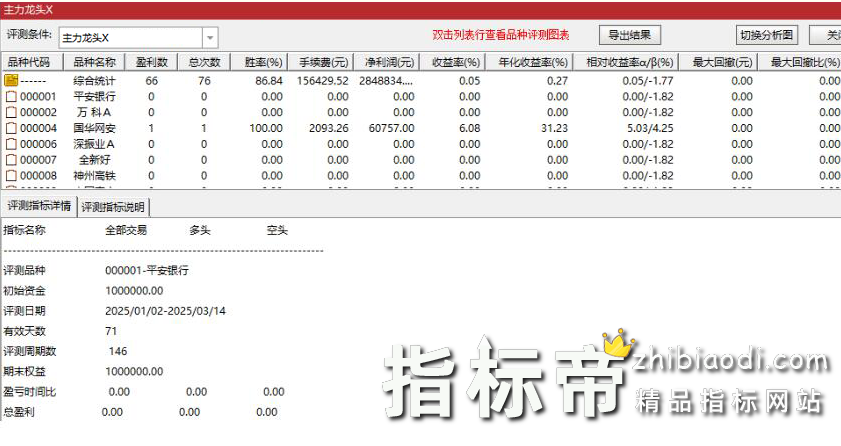Click the 指标名称 column label
This screenshot has height=446, width=841.
click(25, 230)
